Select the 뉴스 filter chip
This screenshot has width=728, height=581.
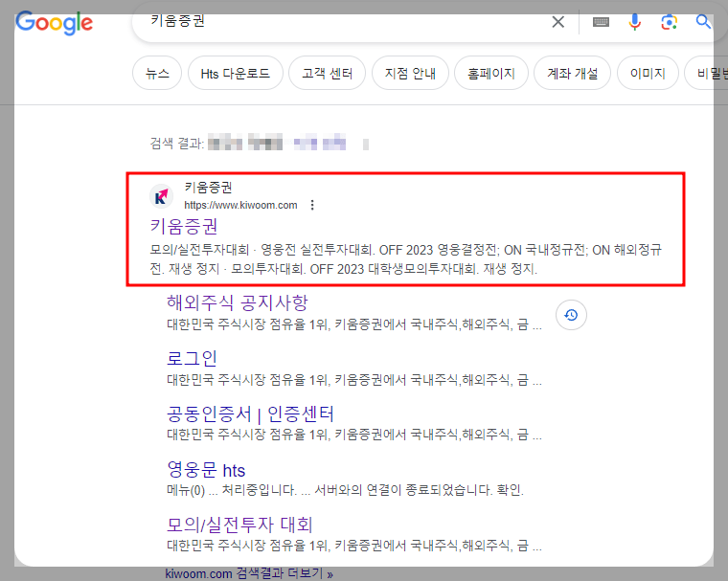[157, 74]
